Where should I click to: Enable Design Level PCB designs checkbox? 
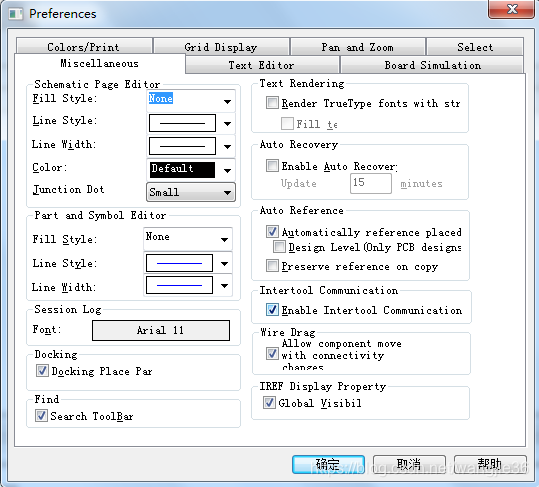(x=279, y=246)
